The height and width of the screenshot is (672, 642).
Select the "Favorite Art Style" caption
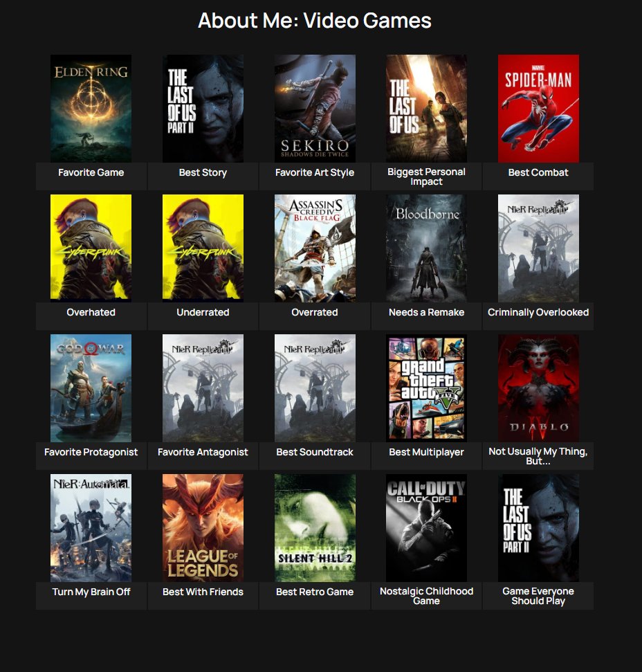(315, 172)
